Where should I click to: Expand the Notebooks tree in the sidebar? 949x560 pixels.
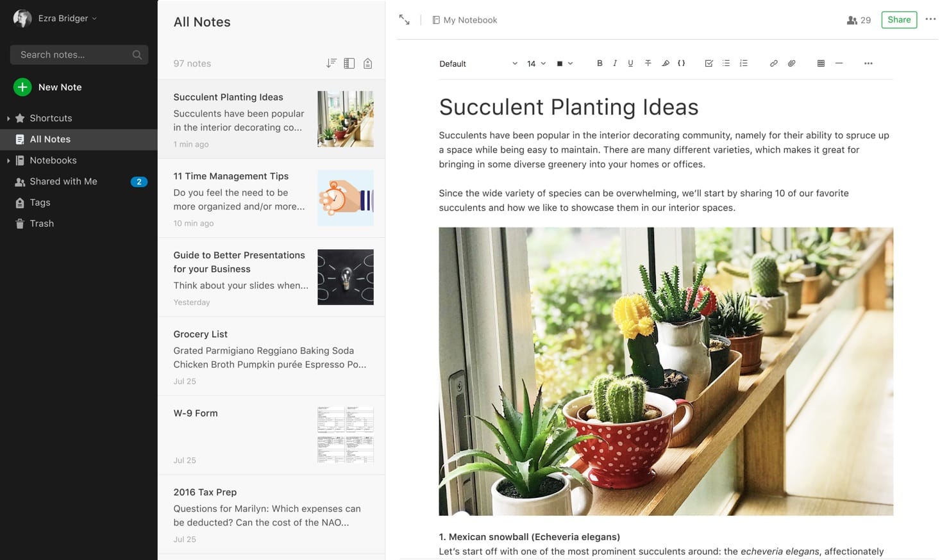tap(8, 160)
